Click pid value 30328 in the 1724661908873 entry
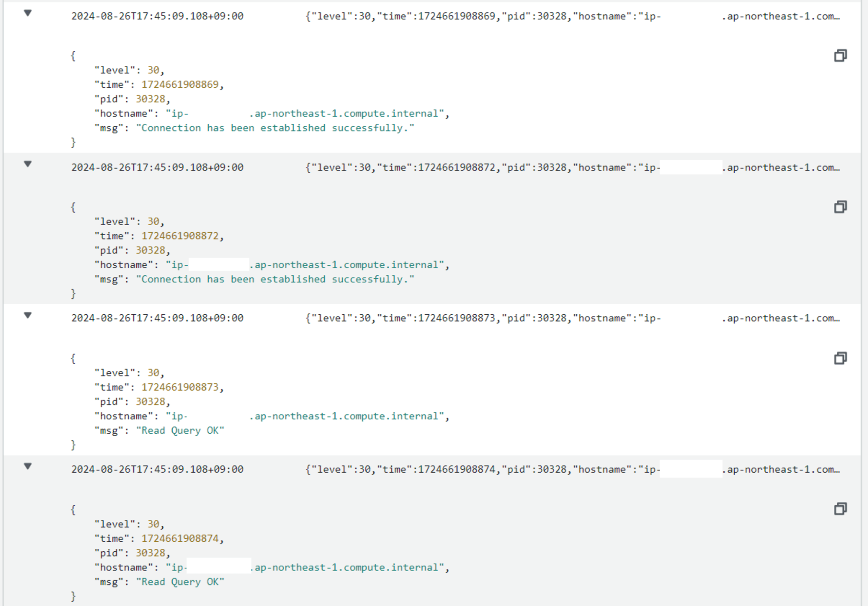This screenshot has width=868, height=606. tap(150, 402)
